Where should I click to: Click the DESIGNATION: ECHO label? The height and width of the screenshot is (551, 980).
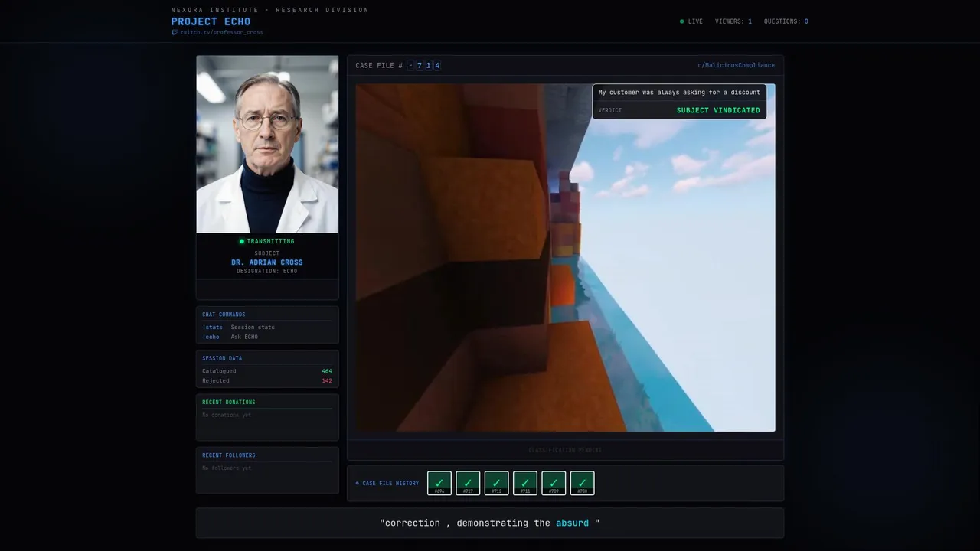[x=267, y=271]
